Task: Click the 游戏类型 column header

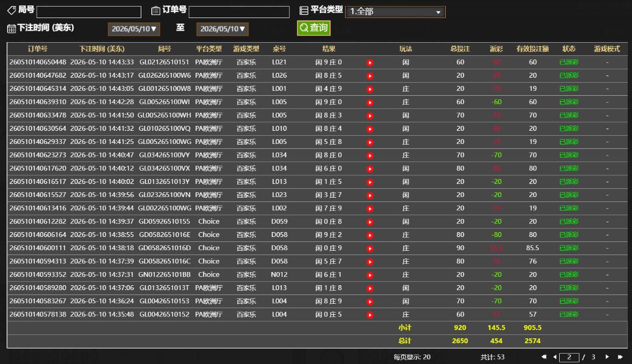Action: coord(246,49)
